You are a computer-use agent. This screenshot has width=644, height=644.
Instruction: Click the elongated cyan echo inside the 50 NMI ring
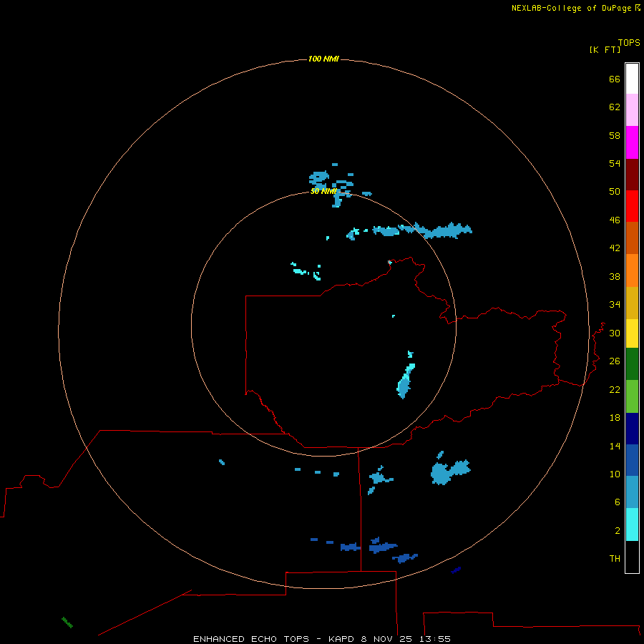click(x=406, y=380)
